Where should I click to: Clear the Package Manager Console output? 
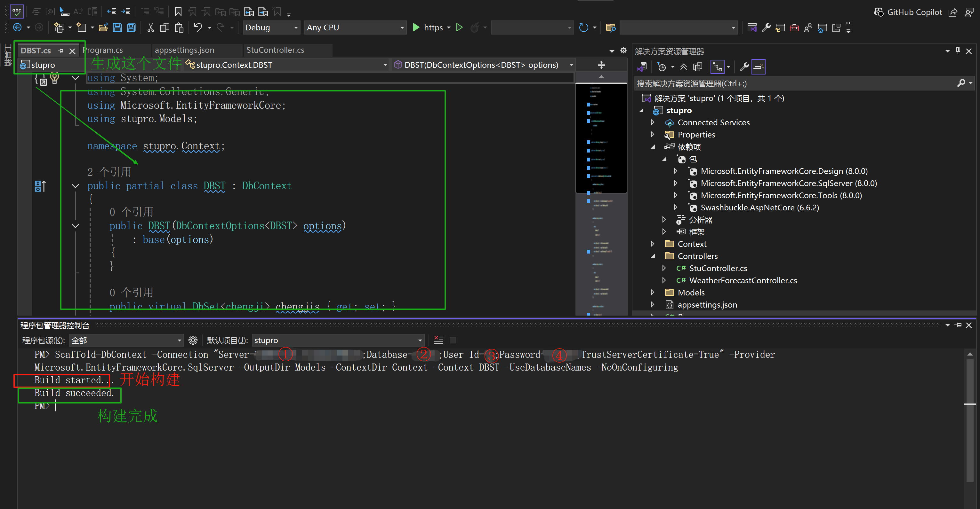(439, 340)
